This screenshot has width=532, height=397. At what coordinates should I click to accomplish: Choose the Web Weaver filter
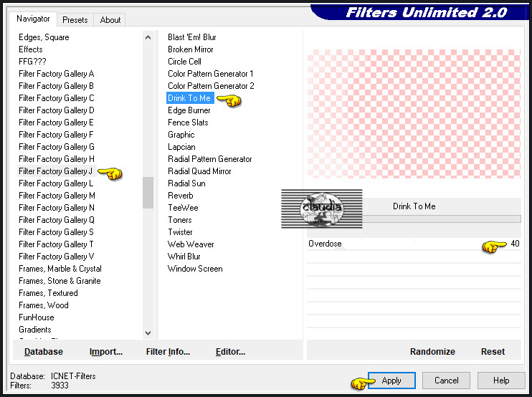191,244
